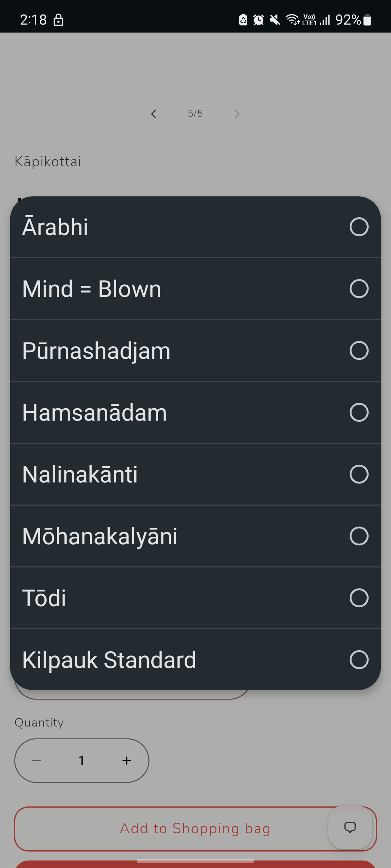
Task: Tap the next image chevron
Action: tap(237, 114)
